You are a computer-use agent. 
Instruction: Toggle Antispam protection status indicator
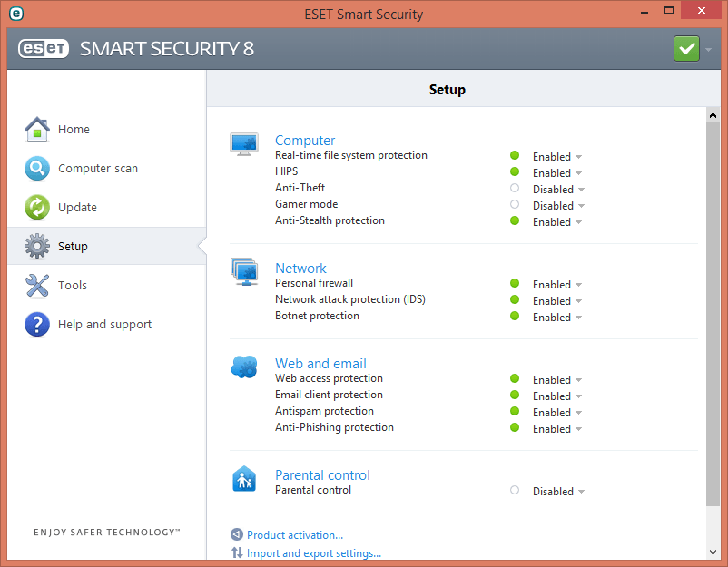pyautogui.click(x=515, y=411)
